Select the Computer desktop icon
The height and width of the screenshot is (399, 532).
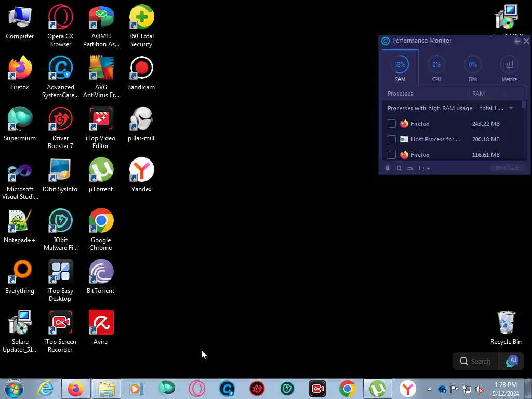coord(20,22)
